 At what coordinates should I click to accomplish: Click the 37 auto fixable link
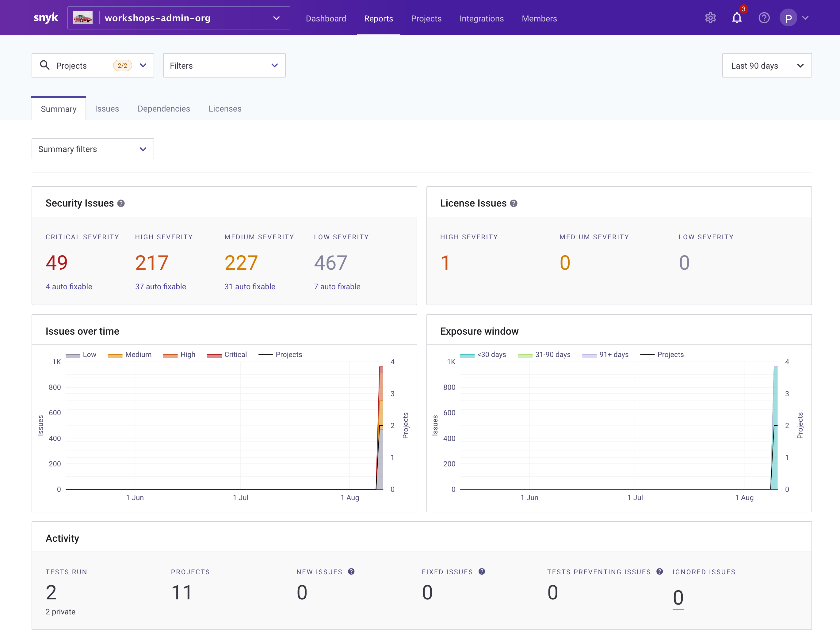[160, 287]
